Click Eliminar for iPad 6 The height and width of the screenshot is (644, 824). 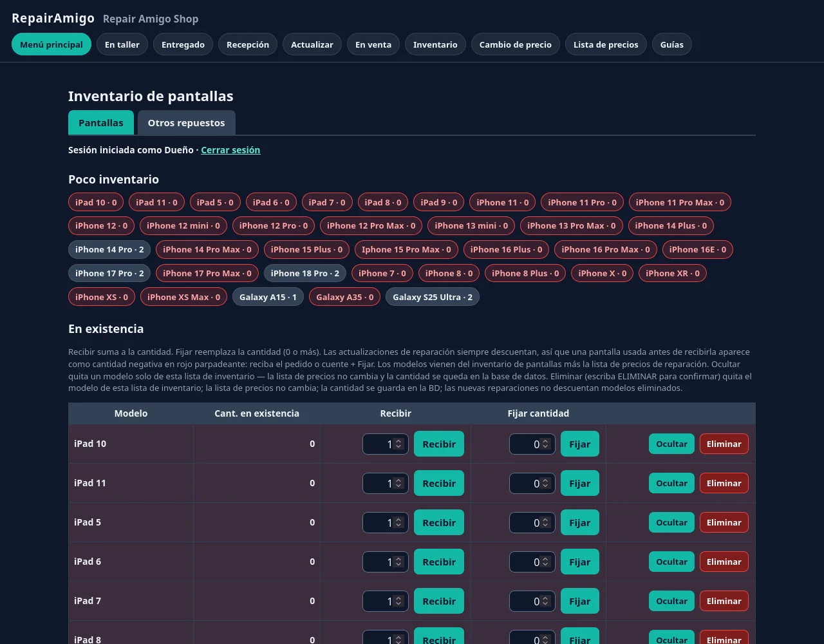coord(724,562)
